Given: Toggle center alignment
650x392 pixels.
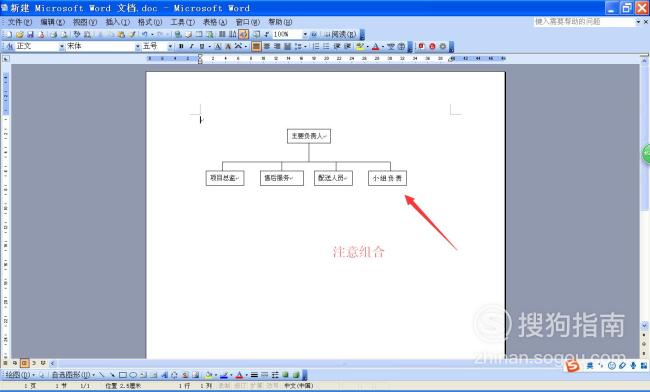Looking at the screenshot, I should [267, 46].
